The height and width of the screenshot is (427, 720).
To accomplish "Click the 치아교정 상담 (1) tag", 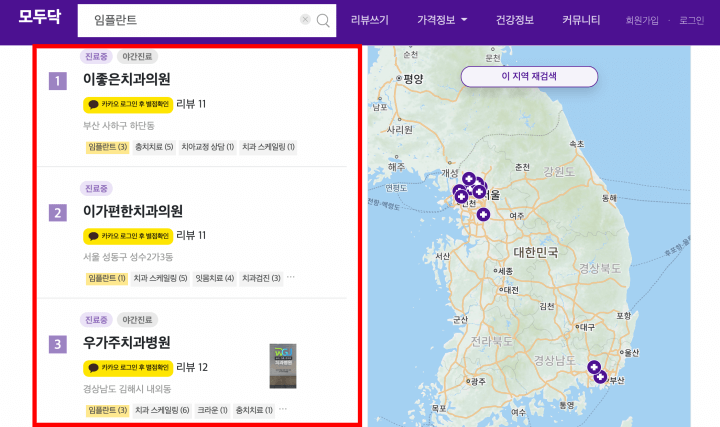I will [x=208, y=147].
